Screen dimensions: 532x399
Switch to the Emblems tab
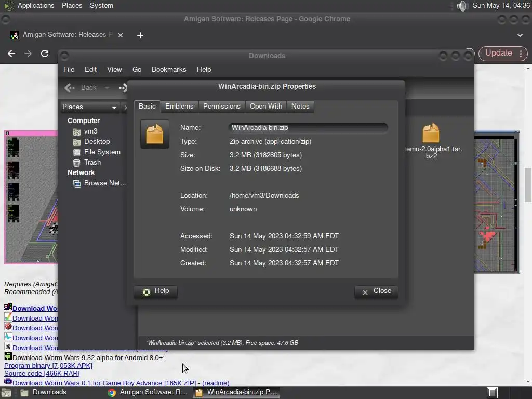click(x=179, y=106)
